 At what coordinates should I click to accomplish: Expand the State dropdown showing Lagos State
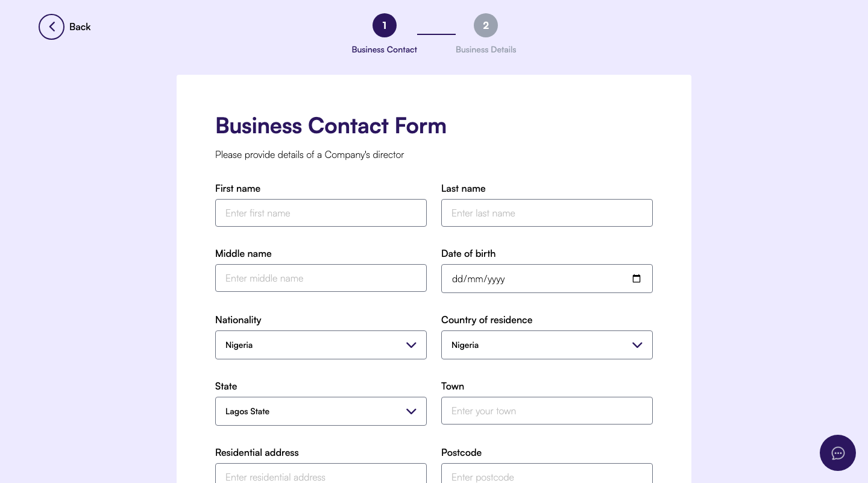(321, 411)
